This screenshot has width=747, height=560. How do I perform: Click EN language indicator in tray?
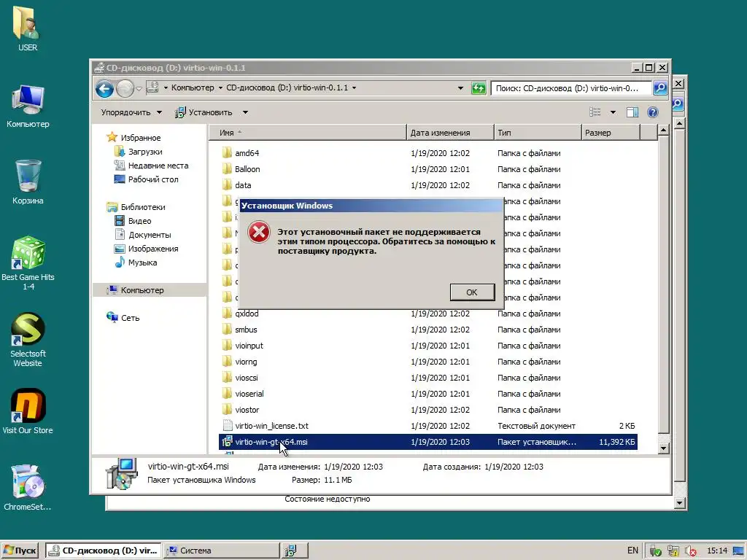(x=632, y=551)
